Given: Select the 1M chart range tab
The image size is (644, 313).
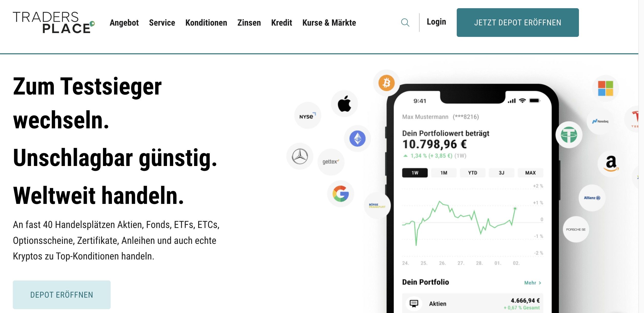Looking at the screenshot, I should pyautogui.click(x=444, y=173).
